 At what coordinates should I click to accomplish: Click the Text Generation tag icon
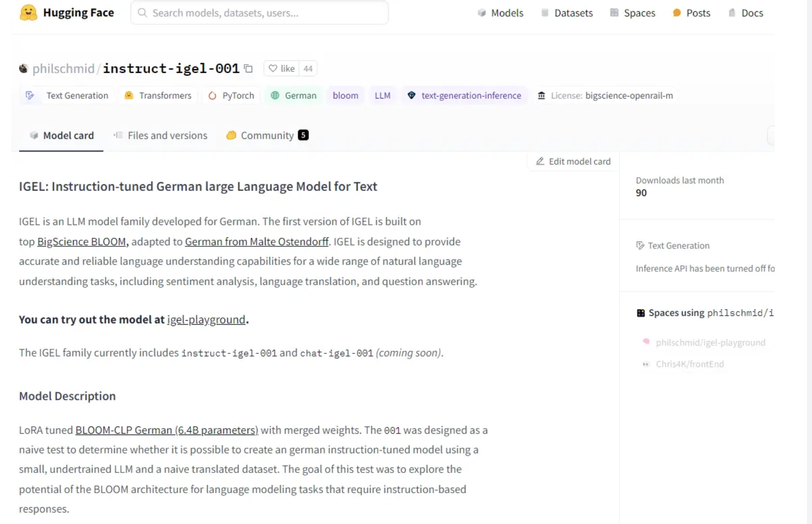pos(30,95)
